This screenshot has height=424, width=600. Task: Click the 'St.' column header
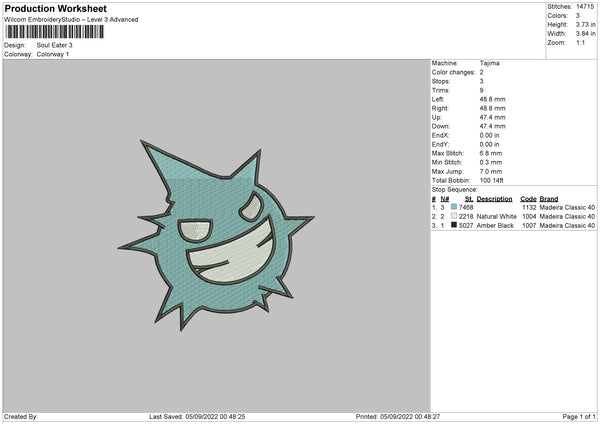(x=469, y=199)
